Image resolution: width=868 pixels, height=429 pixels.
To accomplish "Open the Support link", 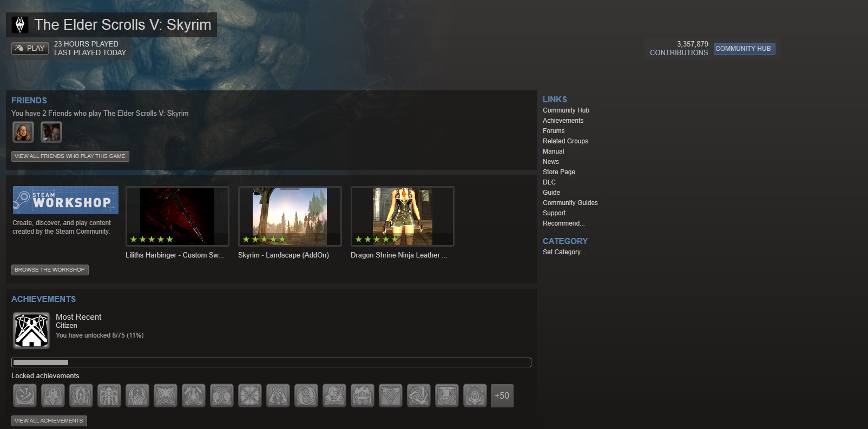I will [x=554, y=213].
